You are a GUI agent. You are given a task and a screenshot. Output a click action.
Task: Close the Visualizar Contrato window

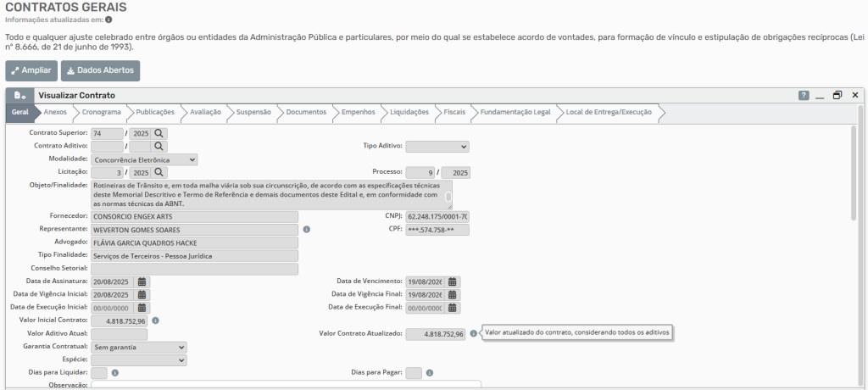[x=855, y=95]
